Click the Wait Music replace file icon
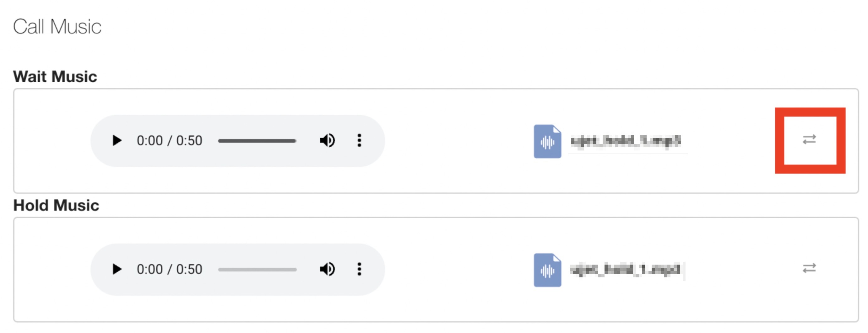Viewport: 868px width, 333px height. click(809, 139)
